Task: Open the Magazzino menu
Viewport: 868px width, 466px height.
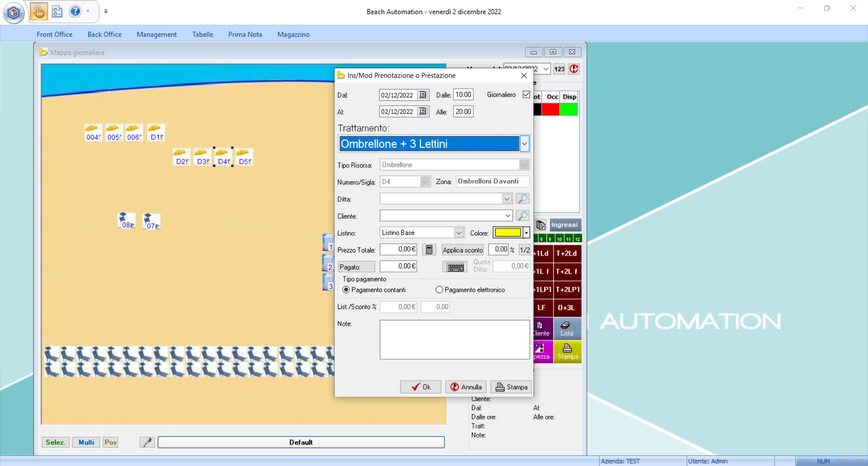Action: point(293,34)
